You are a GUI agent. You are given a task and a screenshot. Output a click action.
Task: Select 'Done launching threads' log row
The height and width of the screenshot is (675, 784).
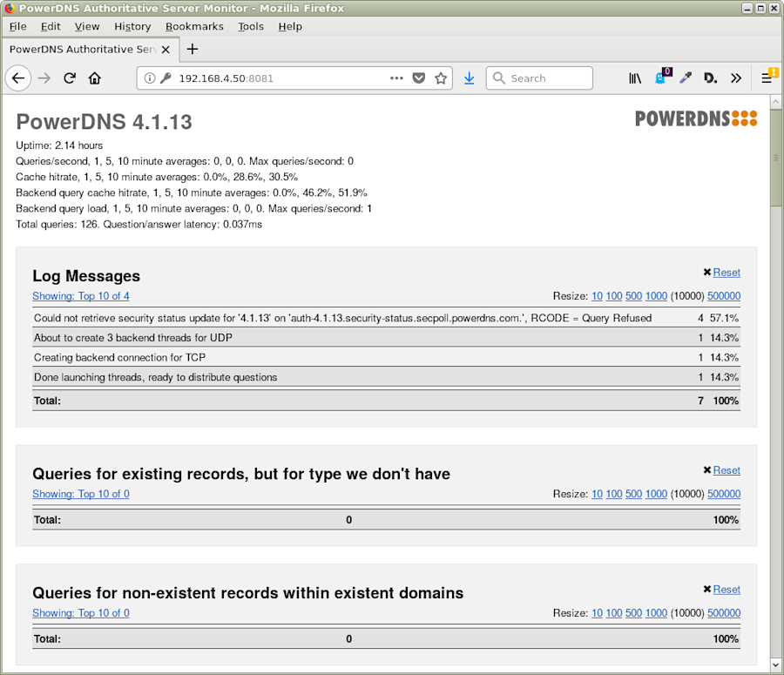pos(386,377)
